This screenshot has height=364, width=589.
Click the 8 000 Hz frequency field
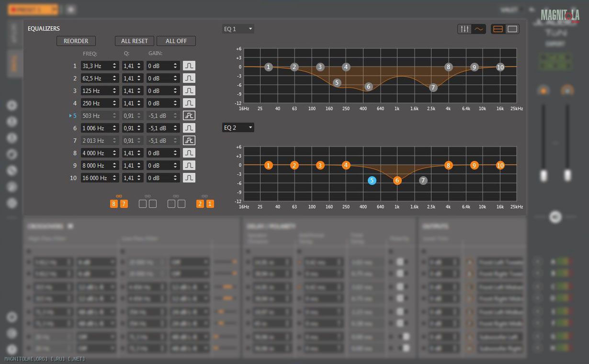click(100, 165)
